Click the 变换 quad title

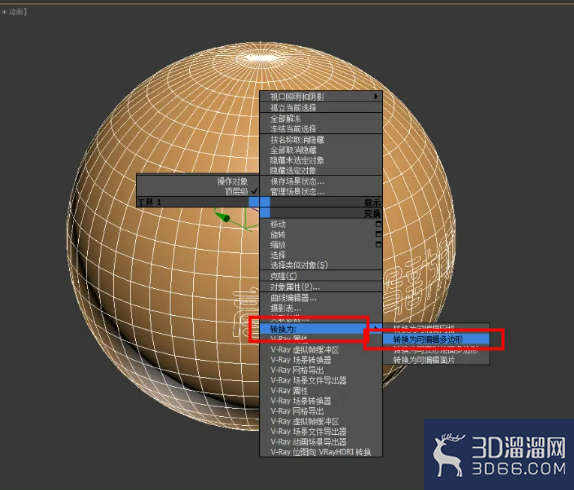click(372, 213)
